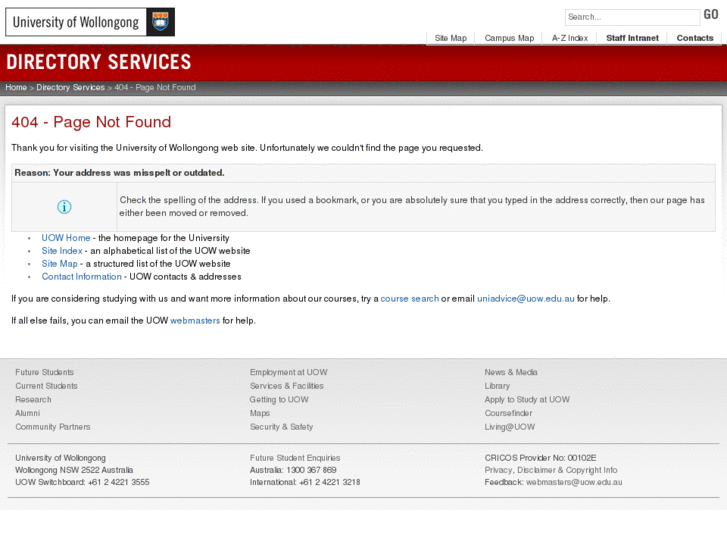This screenshot has height=545, width=727.
Task: Click the blue info icon
Action: pyautogui.click(x=64, y=207)
